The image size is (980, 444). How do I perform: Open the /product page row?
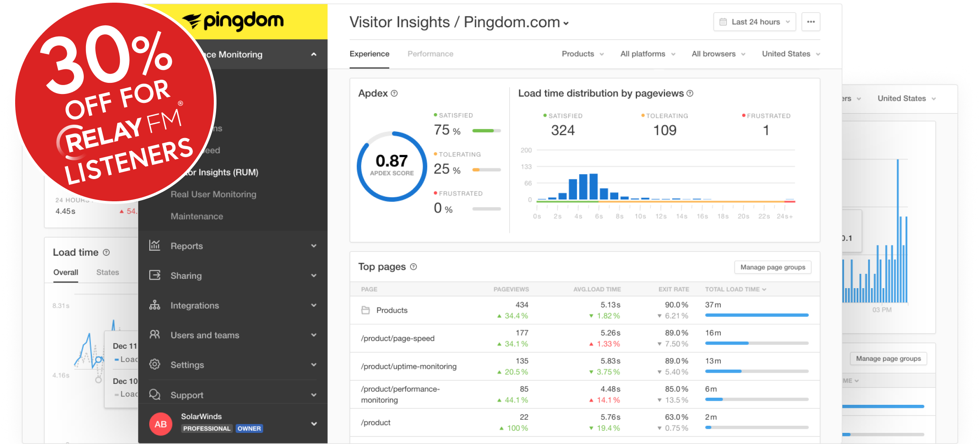coord(584,423)
